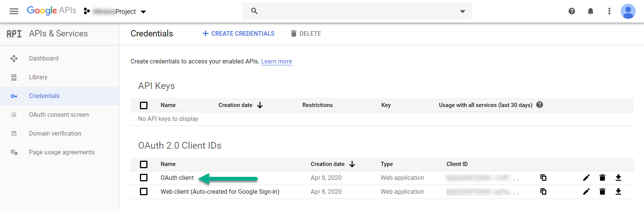Delete the OAuth client trash icon
The height and width of the screenshot is (211, 644).
(602, 178)
